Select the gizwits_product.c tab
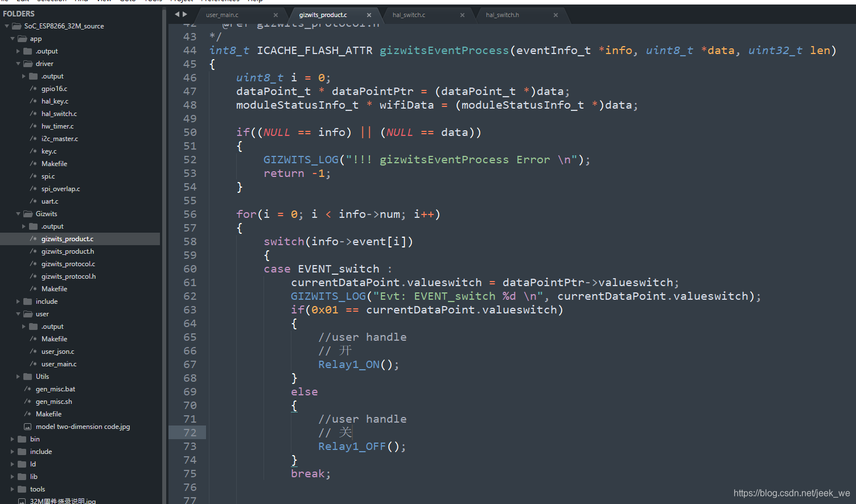This screenshot has width=856, height=504. coord(323,15)
